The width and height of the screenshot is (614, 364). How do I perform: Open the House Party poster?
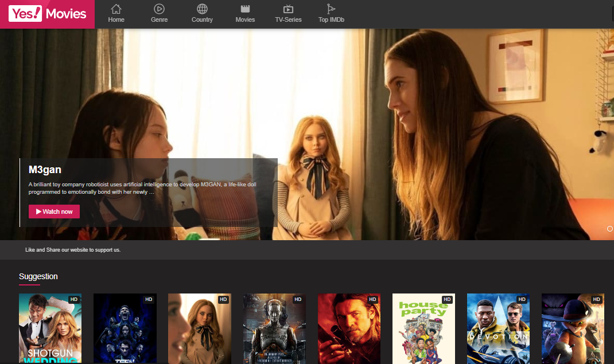[x=423, y=328]
